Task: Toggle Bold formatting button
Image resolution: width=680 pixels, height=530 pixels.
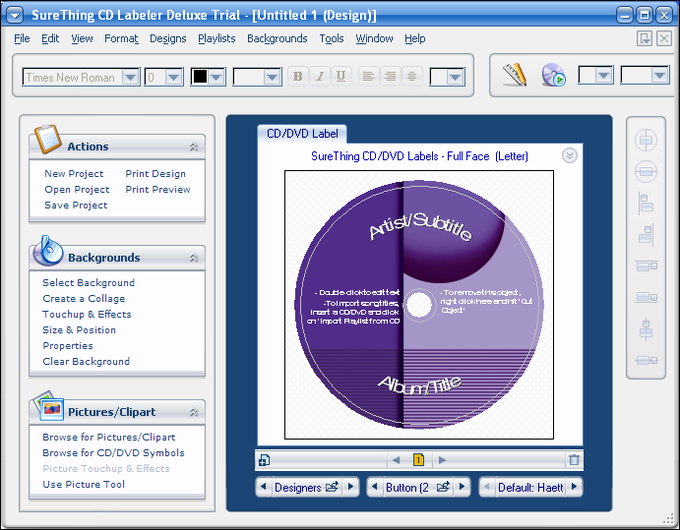Action: click(298, 77)
